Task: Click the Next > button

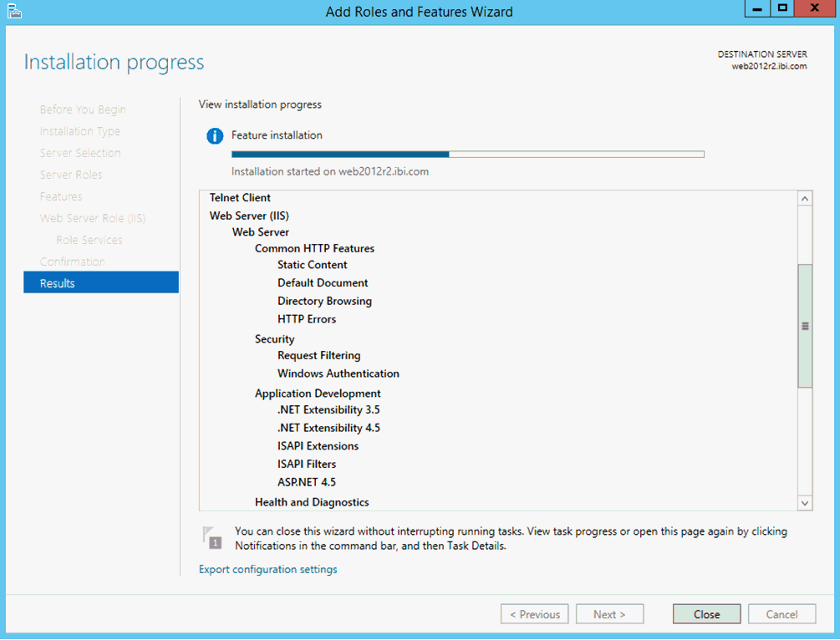Action: 609,614
